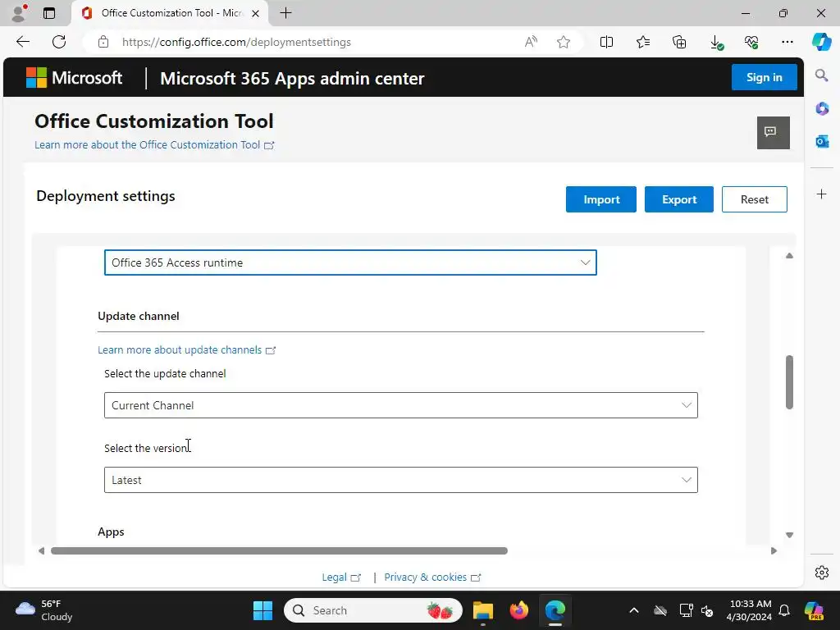Open Edge sidebar search icon

click(x=821, y=75)
